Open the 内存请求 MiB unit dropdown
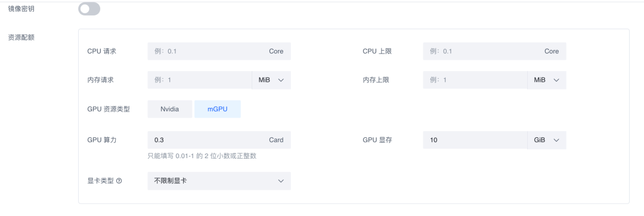This screenshot has width=644, height=216. click(x=271, y=80)
